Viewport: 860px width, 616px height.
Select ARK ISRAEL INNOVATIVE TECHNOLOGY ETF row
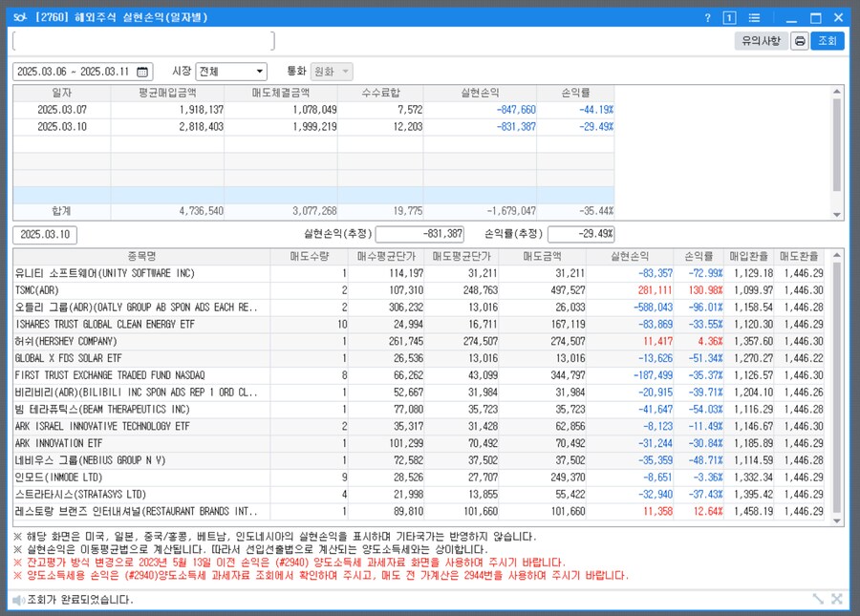tap(419, 426)
